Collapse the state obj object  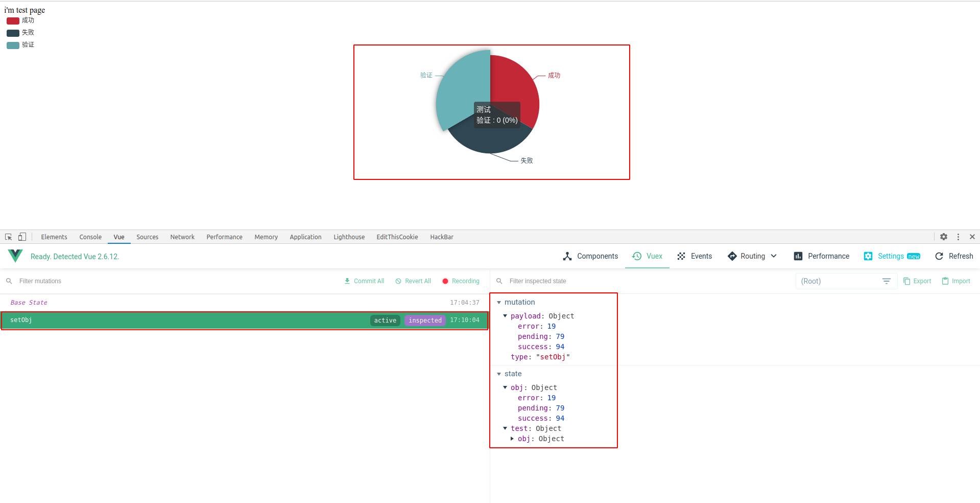pyautogui.click(x=505, y=387)
